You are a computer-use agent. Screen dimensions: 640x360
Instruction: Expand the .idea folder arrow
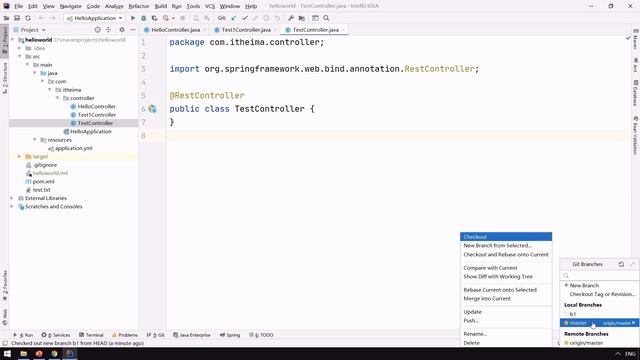(x=20, y=48)
